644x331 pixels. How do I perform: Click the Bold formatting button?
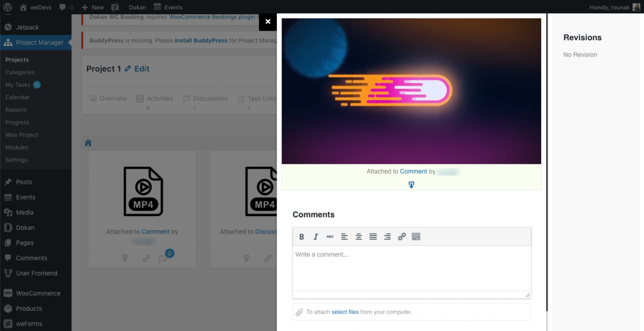[302, 237]
